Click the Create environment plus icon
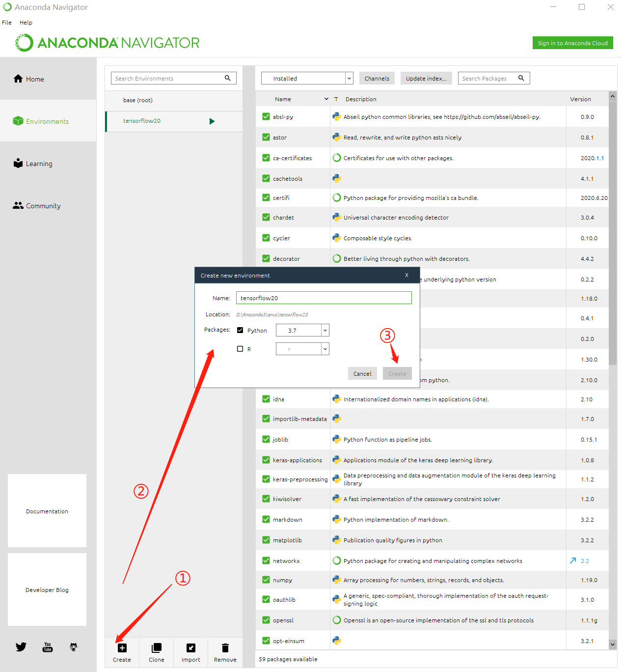The image size is (622, 672). [122, 648]
